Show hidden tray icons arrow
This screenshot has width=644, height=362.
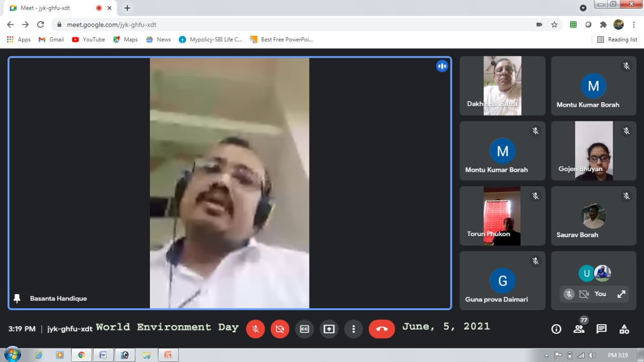547,355
